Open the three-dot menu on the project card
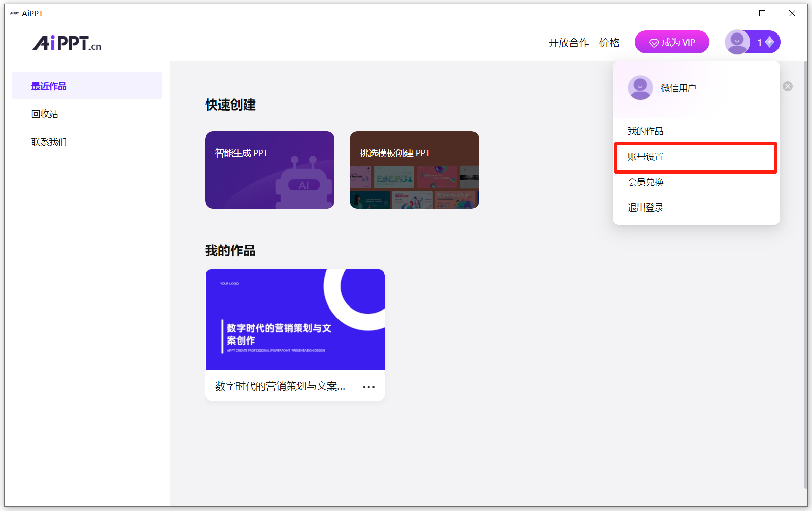812x511 pixels. coord(369,387)
